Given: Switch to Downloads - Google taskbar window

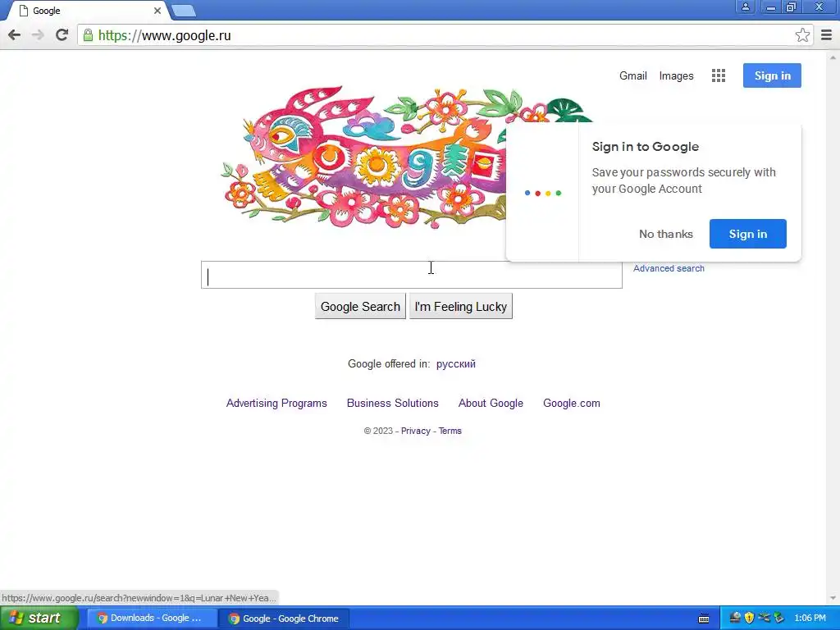Looking at the screenshot, I should point(152,619).
